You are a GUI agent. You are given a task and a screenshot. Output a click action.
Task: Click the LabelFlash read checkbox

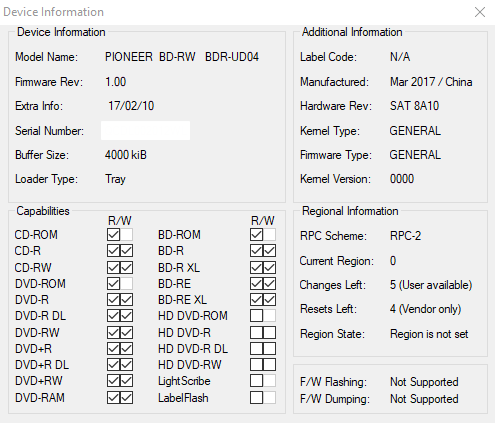point(256,397)
